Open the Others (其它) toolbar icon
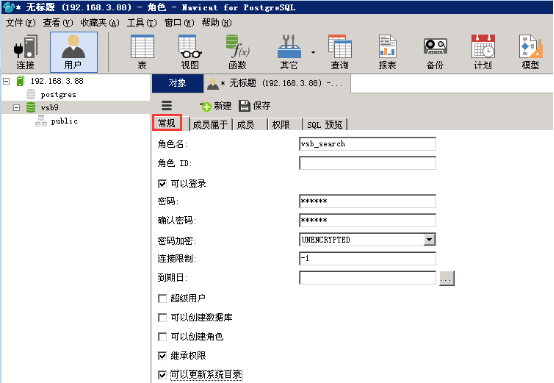 click(x=289, y=52)
